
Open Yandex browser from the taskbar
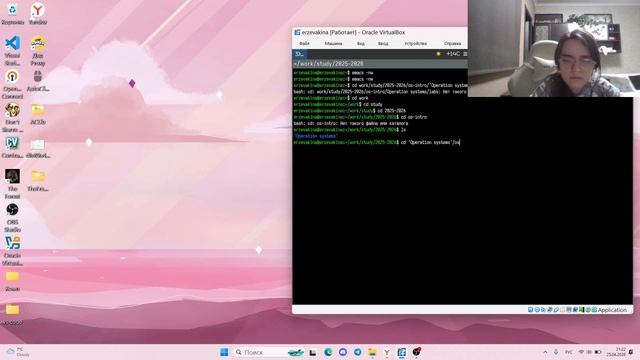tap(387, 352)
